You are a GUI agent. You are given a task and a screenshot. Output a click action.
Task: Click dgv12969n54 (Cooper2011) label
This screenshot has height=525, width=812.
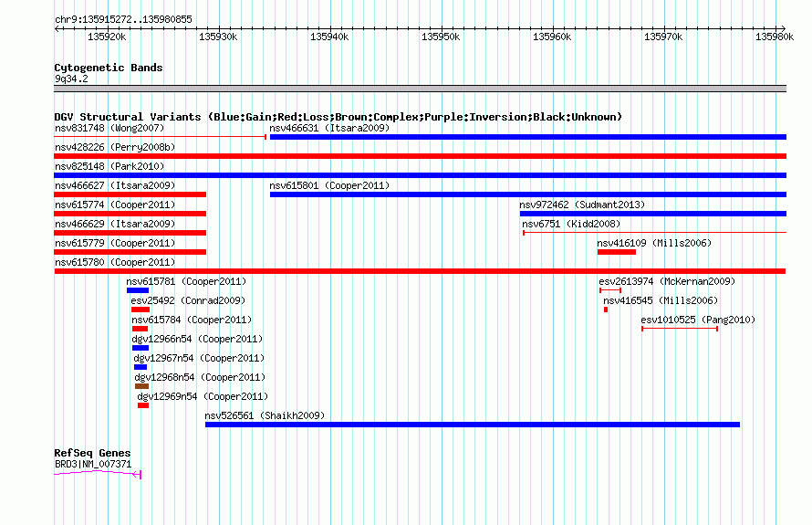[203, 396]
